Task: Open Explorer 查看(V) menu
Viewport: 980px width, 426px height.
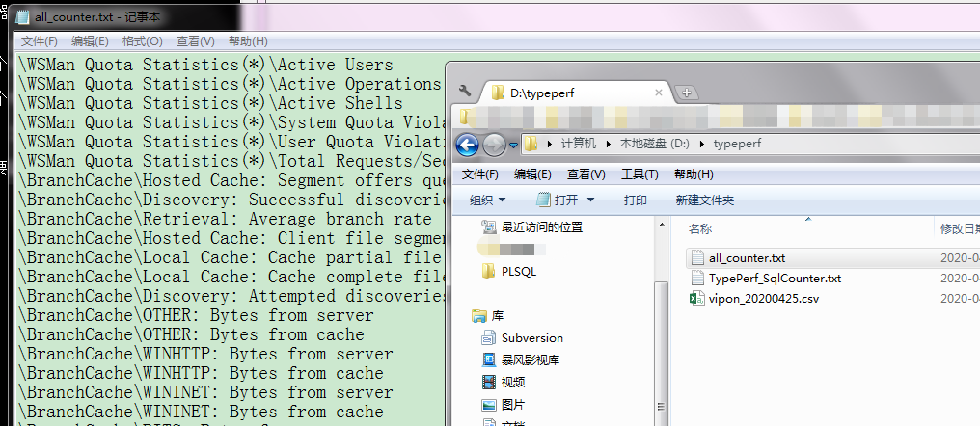Action: click(x=586, y=174)
